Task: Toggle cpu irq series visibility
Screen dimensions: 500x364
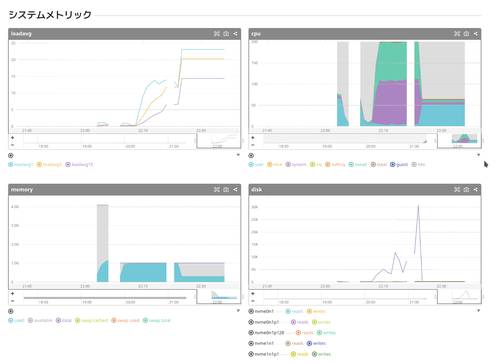Action: click(x=316, y=164)
